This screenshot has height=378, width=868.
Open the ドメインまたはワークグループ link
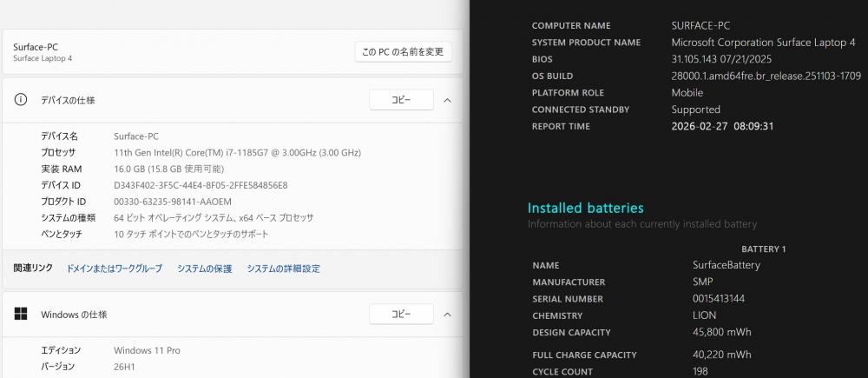click(115, 269)
